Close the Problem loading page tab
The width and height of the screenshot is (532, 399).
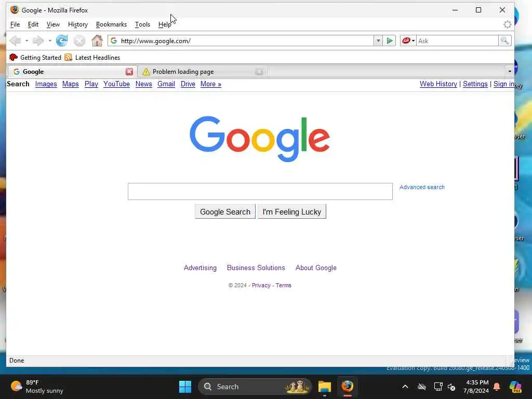tap(259, 72)
